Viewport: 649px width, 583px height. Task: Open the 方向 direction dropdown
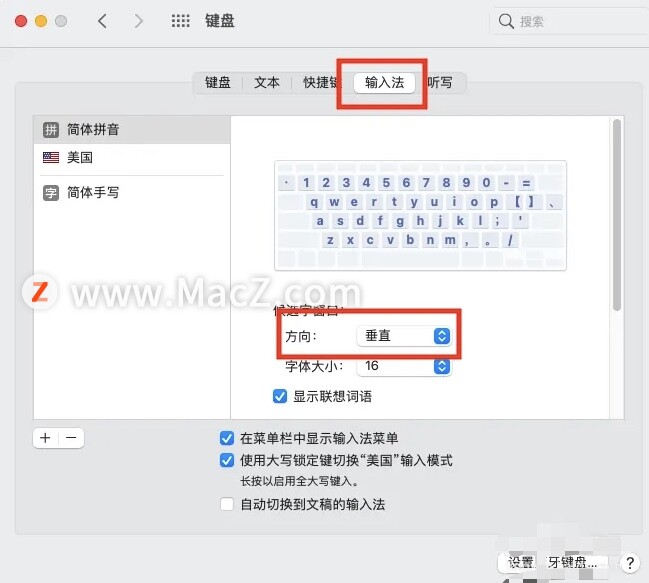[404, 336]
